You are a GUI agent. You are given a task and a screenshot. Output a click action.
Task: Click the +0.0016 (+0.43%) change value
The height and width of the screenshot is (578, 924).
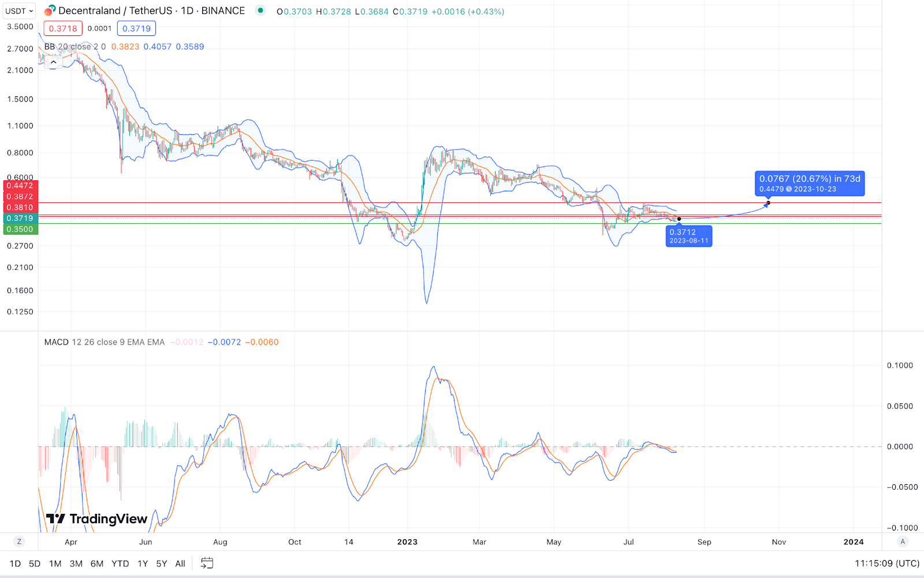pyautogui.click(x=468, y=12)
